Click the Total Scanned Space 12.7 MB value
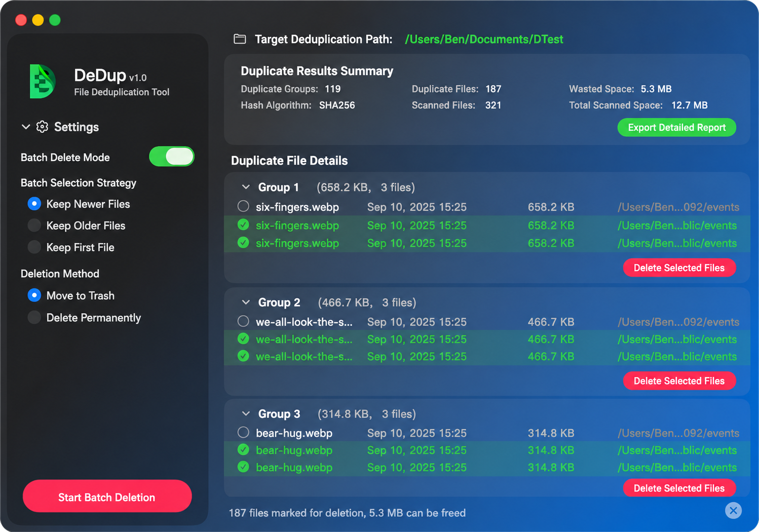This screenshot has width=759, height=532. click(x=689, y=105)
